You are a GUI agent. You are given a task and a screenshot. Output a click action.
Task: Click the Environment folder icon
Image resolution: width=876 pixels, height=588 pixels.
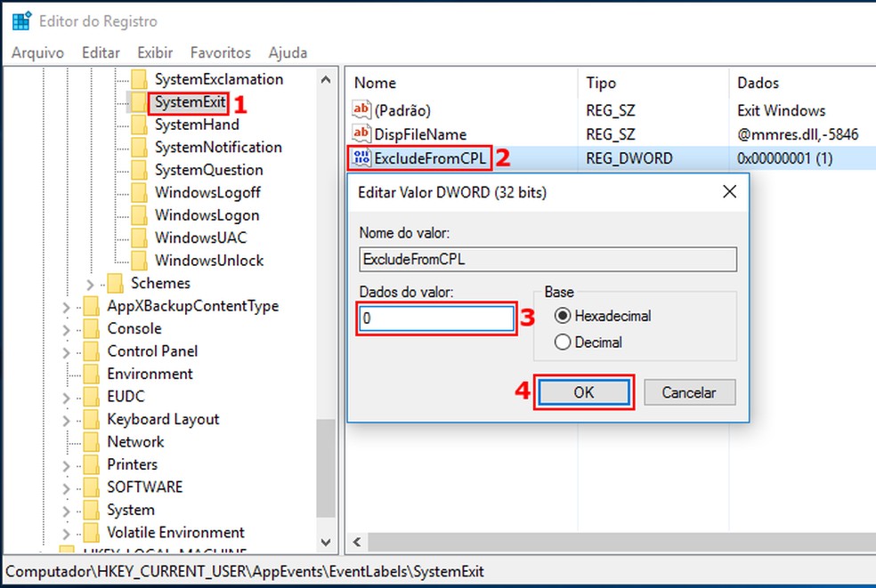(91, 374)
